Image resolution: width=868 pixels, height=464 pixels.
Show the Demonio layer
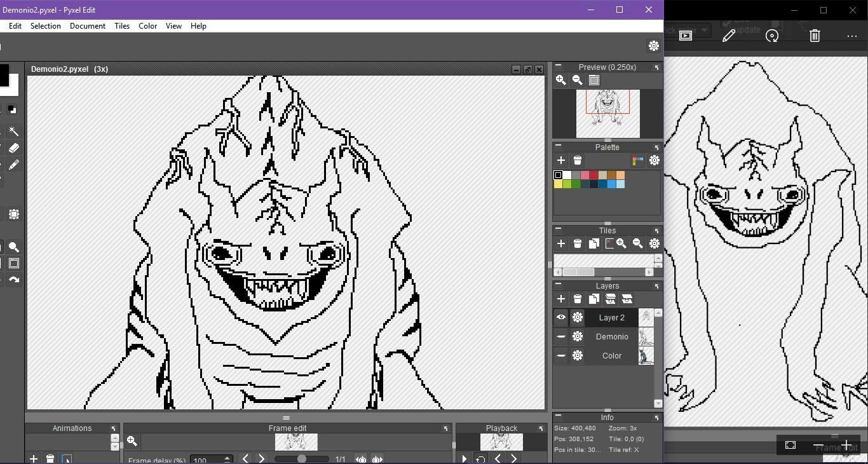point(560,337)
